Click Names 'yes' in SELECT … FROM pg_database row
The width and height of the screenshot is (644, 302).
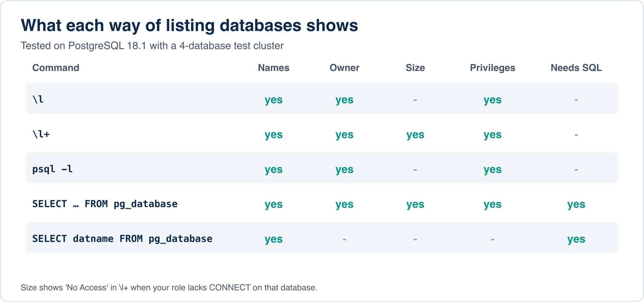[x=274, y=204]
